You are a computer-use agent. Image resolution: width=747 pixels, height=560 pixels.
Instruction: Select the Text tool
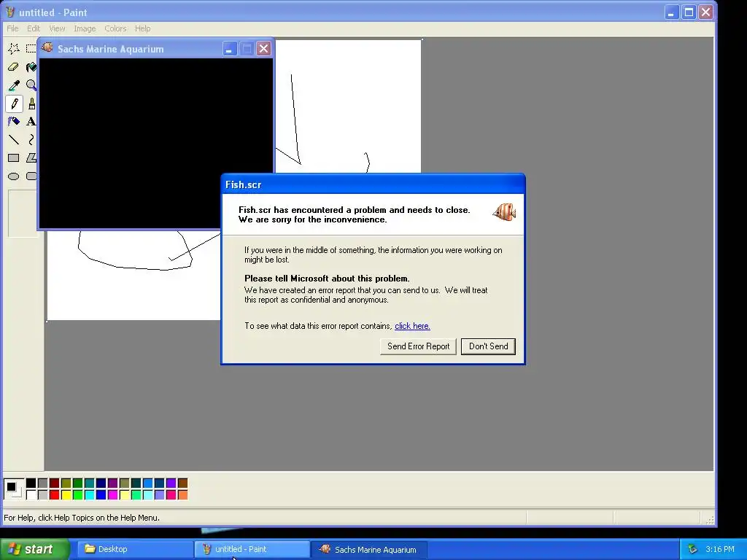(x=31, y=122)
